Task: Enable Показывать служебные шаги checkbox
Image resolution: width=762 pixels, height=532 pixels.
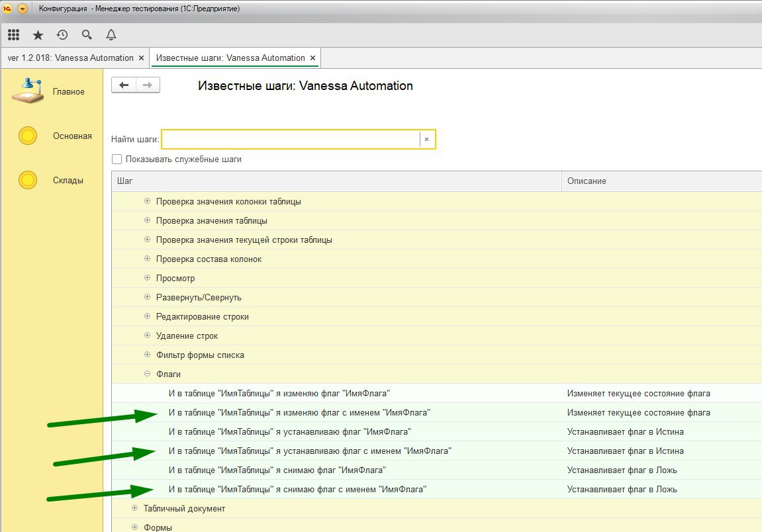Action: 117,159
